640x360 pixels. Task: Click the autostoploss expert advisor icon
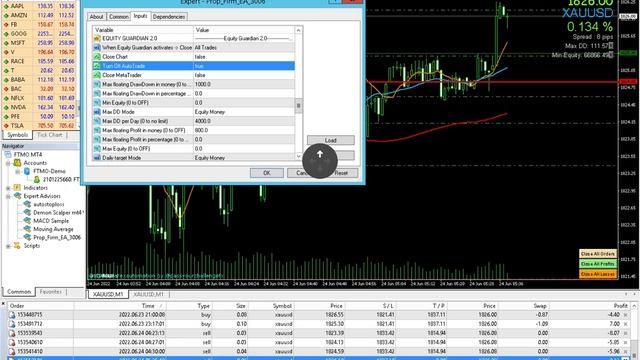[x=27, y=204]
